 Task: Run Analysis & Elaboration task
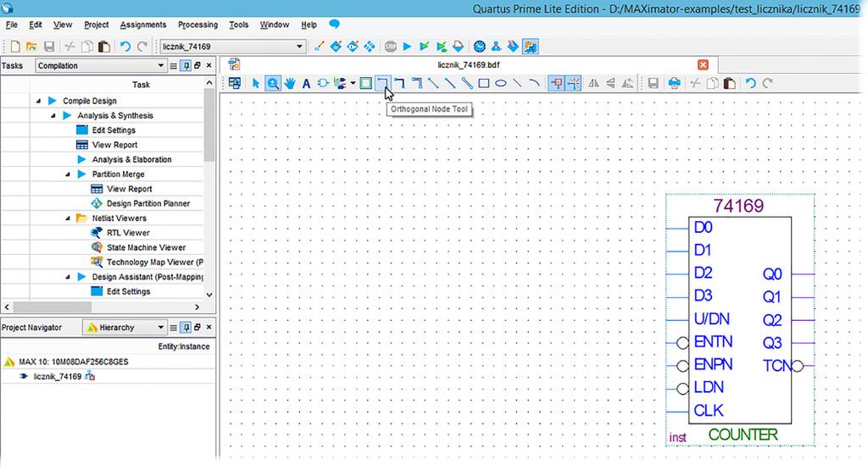(131, 159)
